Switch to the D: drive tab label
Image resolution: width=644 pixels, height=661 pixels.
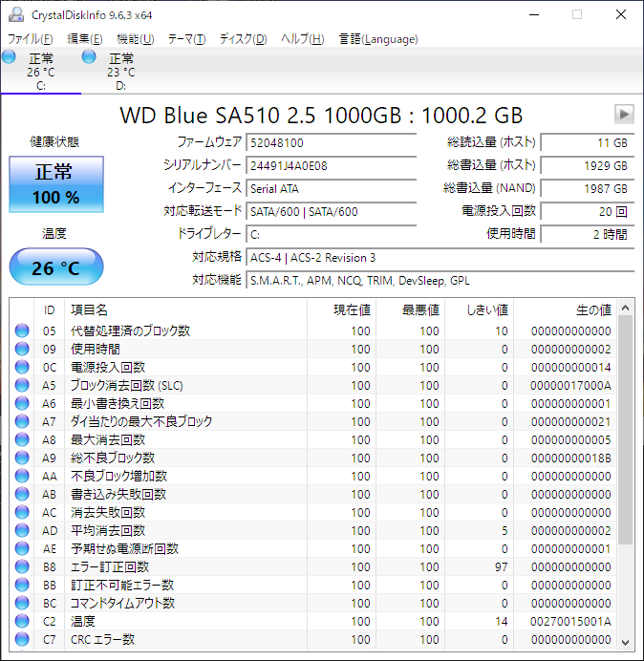click(121, 86)
